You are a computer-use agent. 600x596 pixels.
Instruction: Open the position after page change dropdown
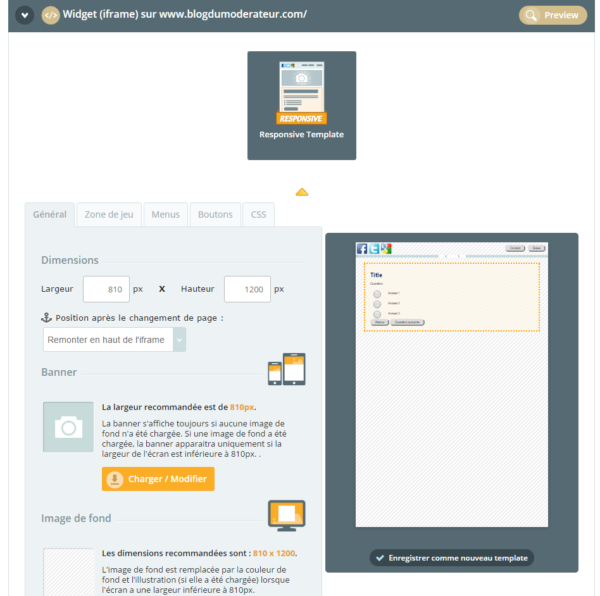coord(114,340)
